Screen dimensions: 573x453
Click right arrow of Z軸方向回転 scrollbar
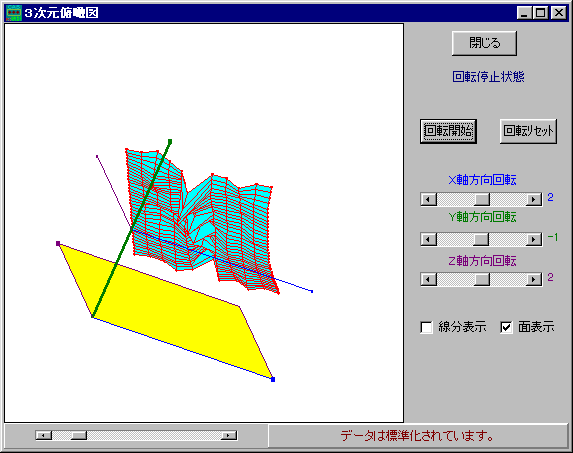coord(534,279)
